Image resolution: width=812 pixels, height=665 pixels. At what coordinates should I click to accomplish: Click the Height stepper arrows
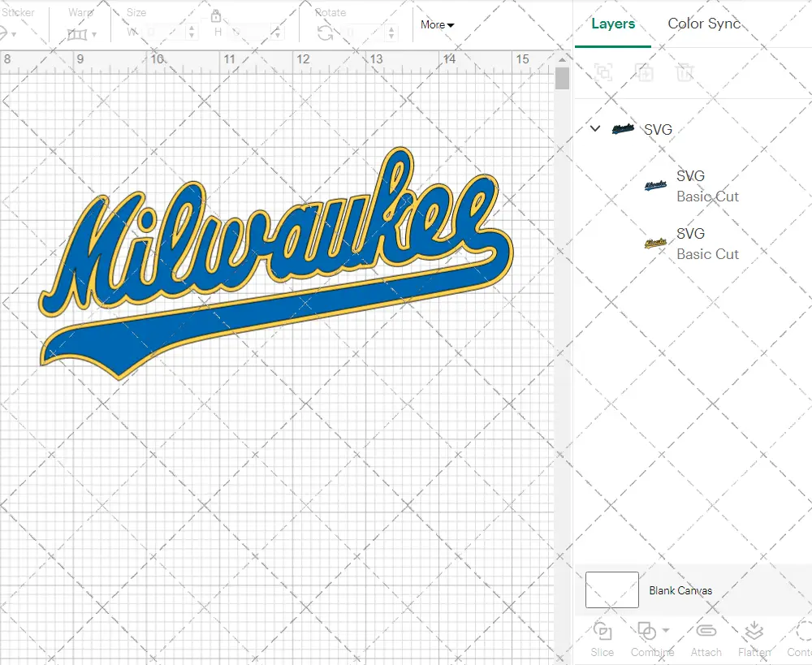click(278, 32)
